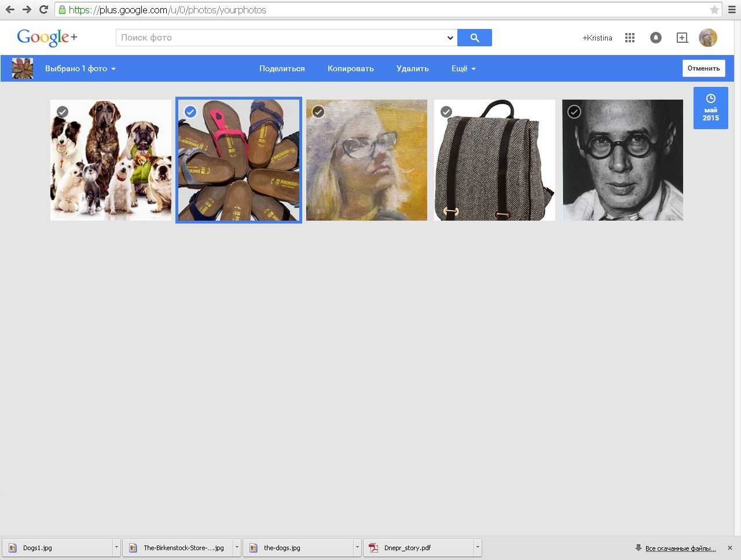Expand the search field dropdown arrow
The width and height of the screenshot is (741, 560).
click(x=450, y=38)
